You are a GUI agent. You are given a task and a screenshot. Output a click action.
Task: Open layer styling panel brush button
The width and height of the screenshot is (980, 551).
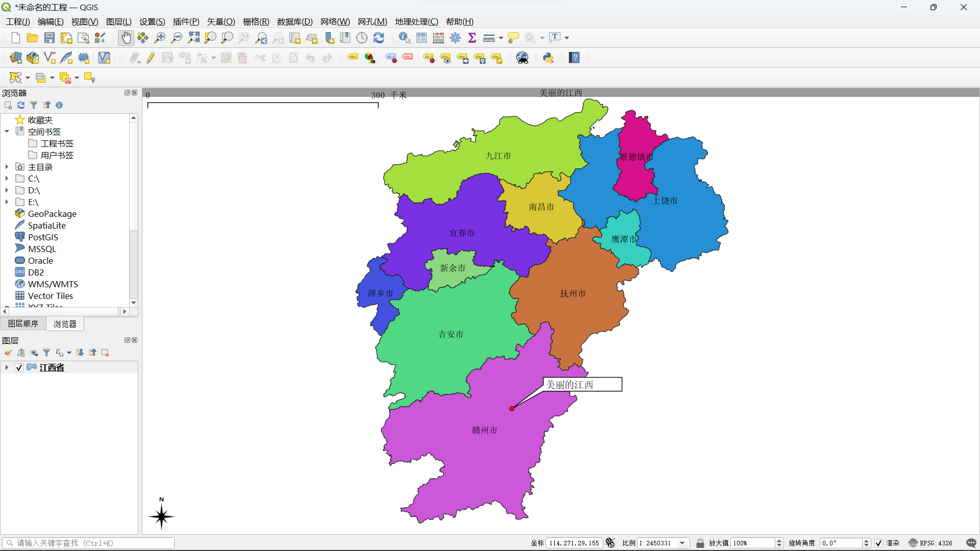8,353
